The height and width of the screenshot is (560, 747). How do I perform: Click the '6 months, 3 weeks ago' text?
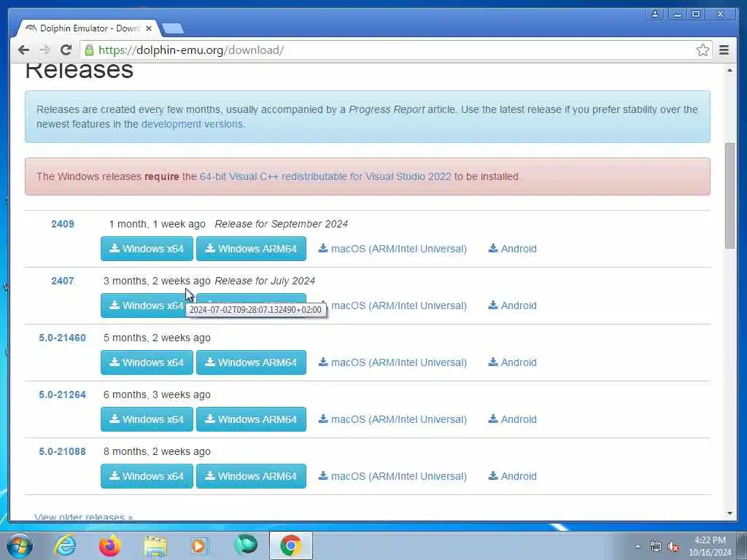pyautogui.click(x=157, y=394)
